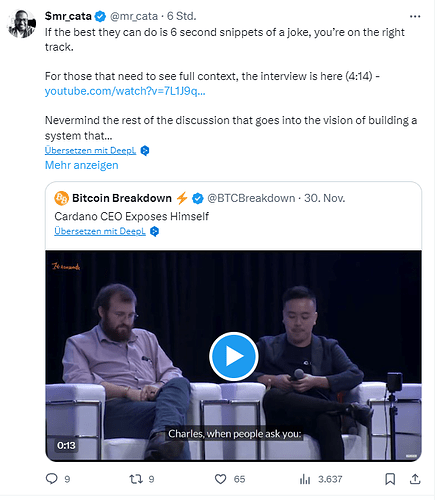Retweet using the repost arrows icon
444x500 pixels.
click(x=136, y=479)
